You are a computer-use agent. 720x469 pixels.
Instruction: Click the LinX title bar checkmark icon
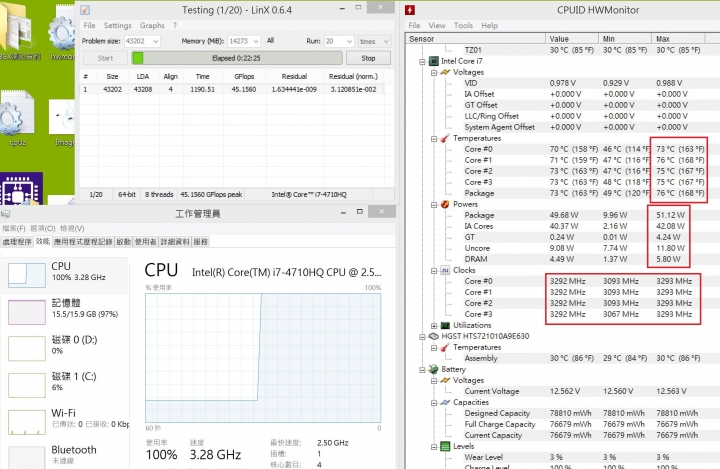85,10
